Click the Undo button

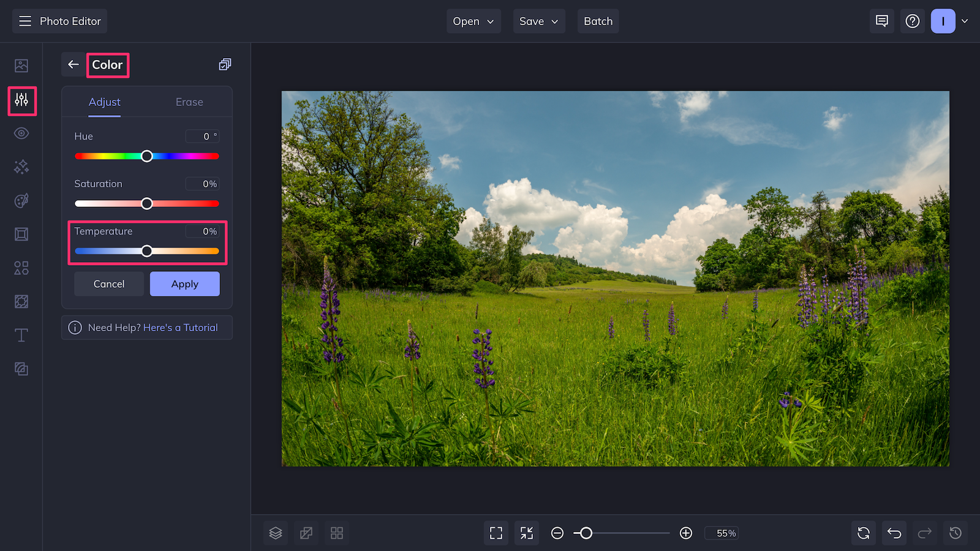[894, 533]
